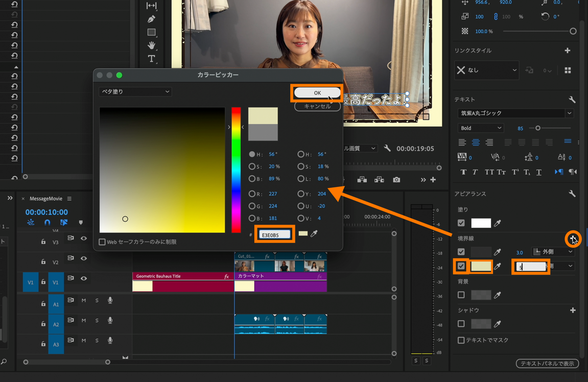
Task: Add a new linked style
Action: coord(568,50)
